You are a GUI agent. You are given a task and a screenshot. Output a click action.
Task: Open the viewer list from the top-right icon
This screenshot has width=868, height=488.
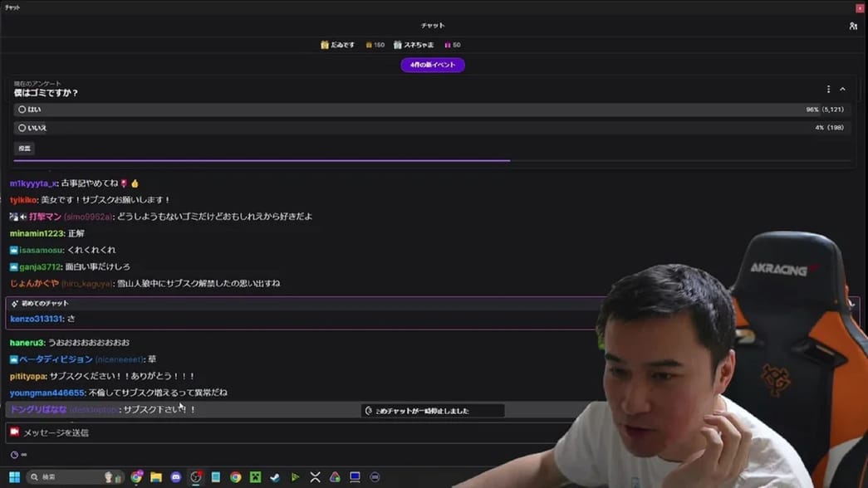point(852,26)
